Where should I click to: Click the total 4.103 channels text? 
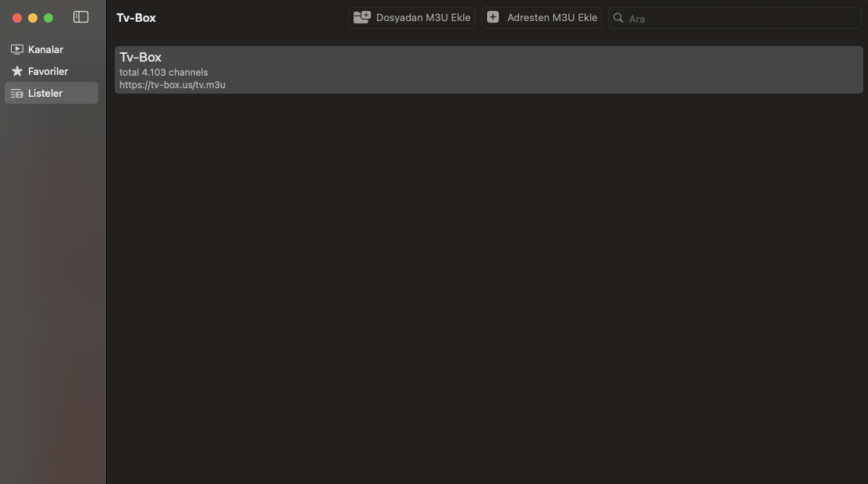click(x=164, y=73)
